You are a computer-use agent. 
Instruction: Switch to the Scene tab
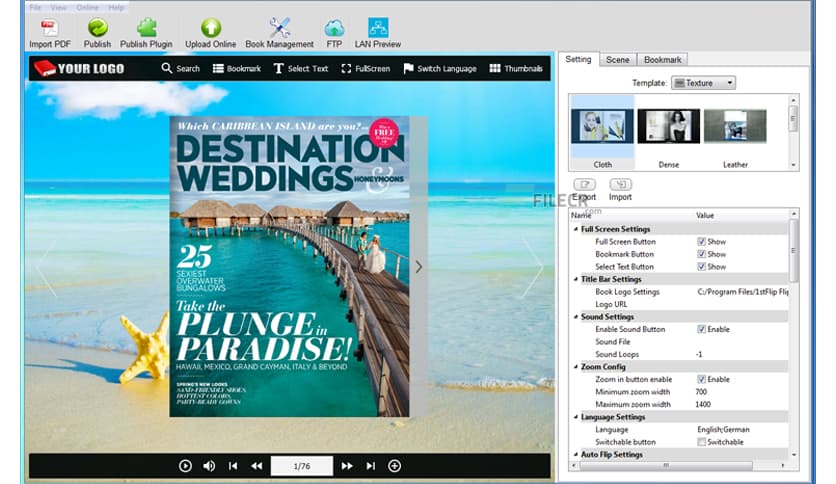coord(617,60)
